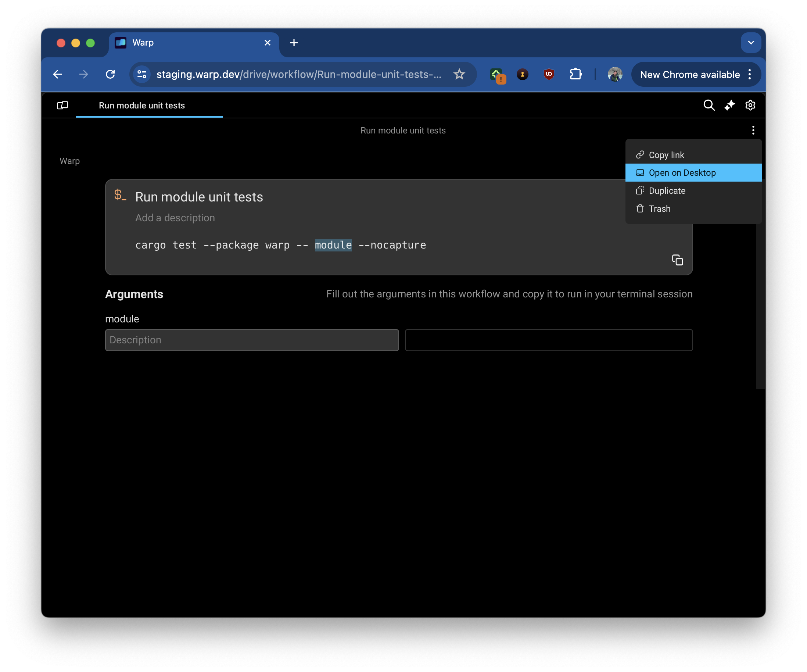Select Duplicate in the context menu

(x=667, y=191)
